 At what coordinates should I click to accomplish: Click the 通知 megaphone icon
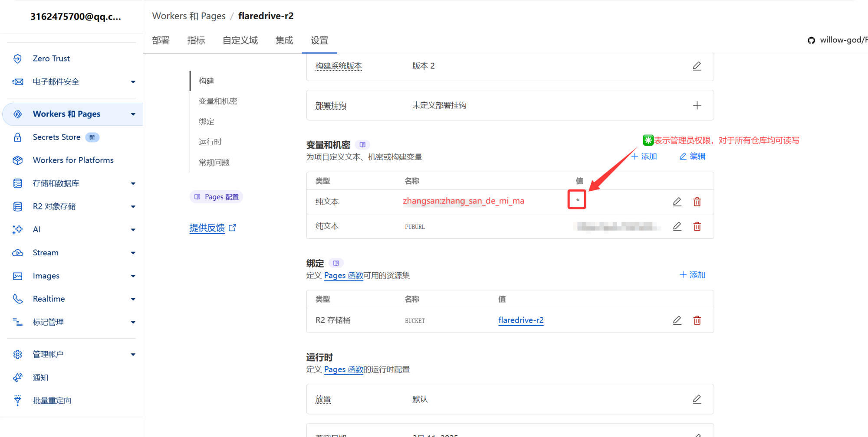17,377
